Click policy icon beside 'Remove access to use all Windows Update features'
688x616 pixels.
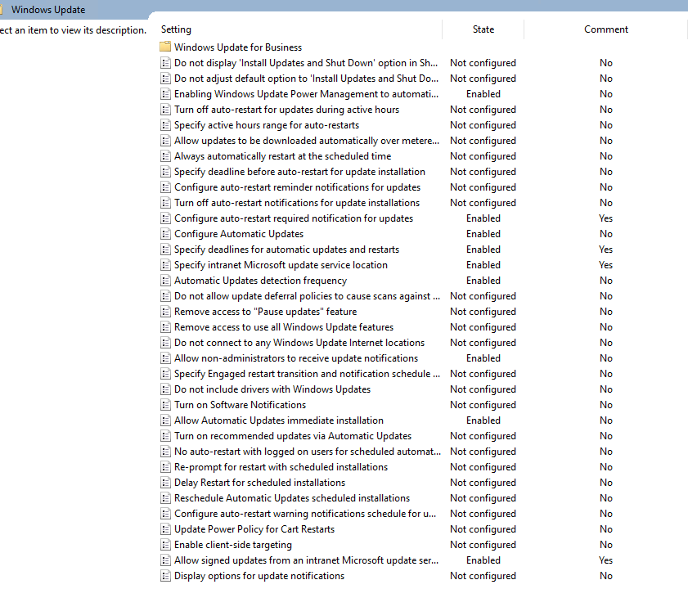point(165,327)
